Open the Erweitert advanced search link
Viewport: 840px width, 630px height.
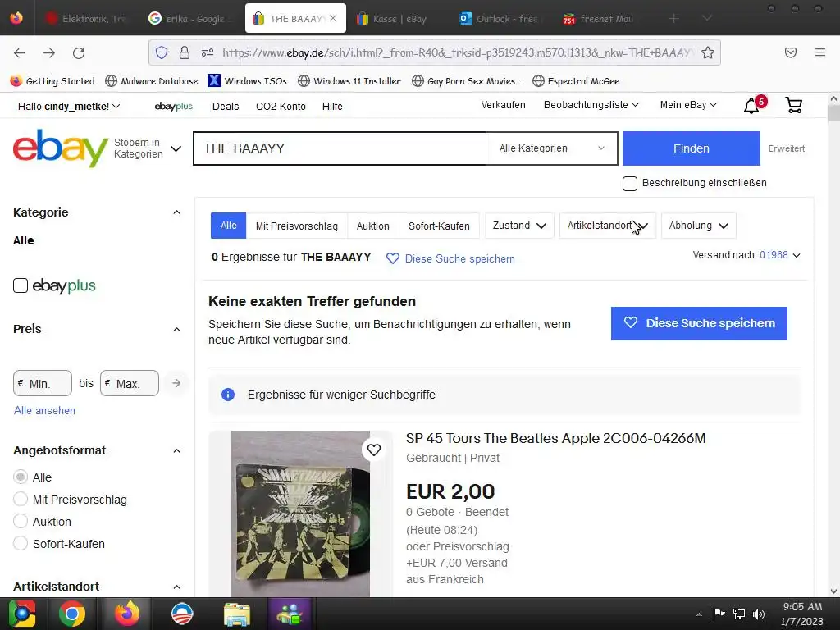[x=787, y=148]
